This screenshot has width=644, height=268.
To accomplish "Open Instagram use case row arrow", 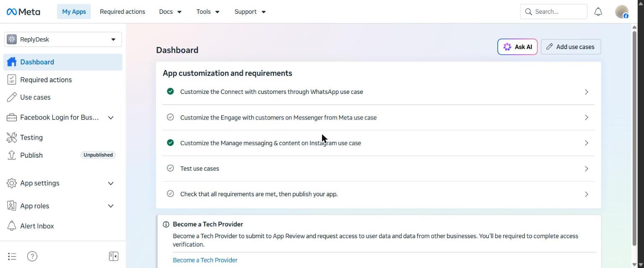I will [587, 143].
